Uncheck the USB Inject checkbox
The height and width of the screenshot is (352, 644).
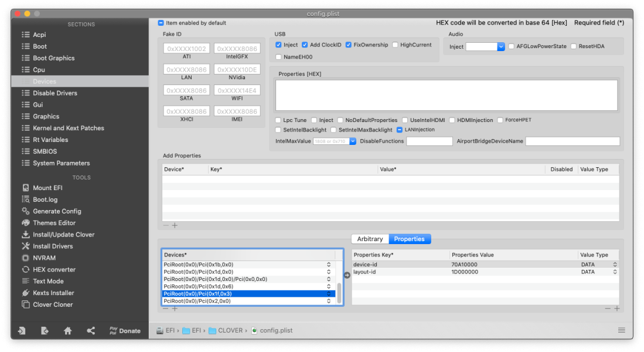(279, 45)
